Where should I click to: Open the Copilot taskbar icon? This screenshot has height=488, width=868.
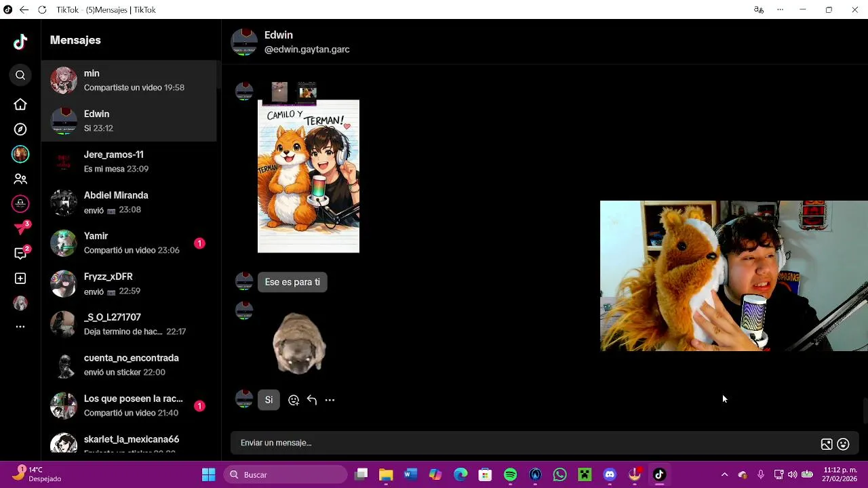point(435,474)
